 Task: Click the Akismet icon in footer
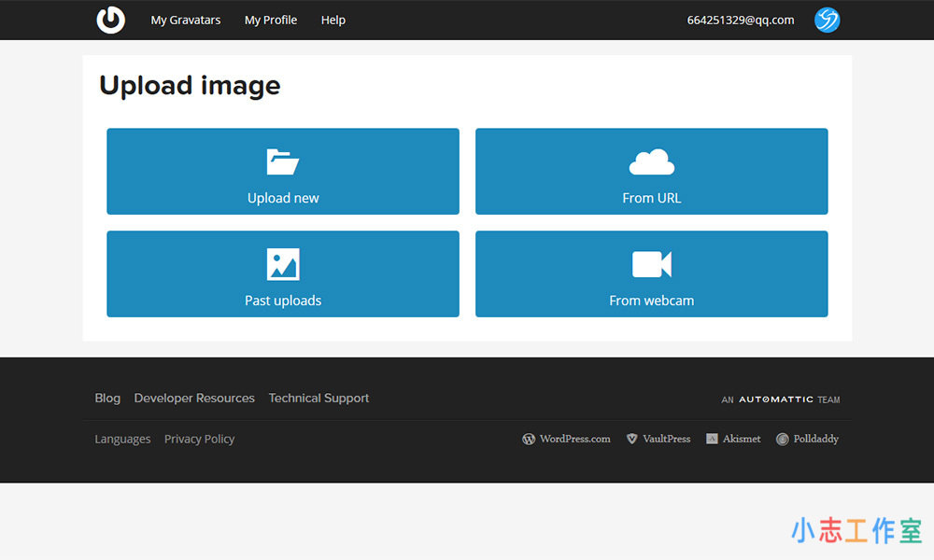[712, 439]
